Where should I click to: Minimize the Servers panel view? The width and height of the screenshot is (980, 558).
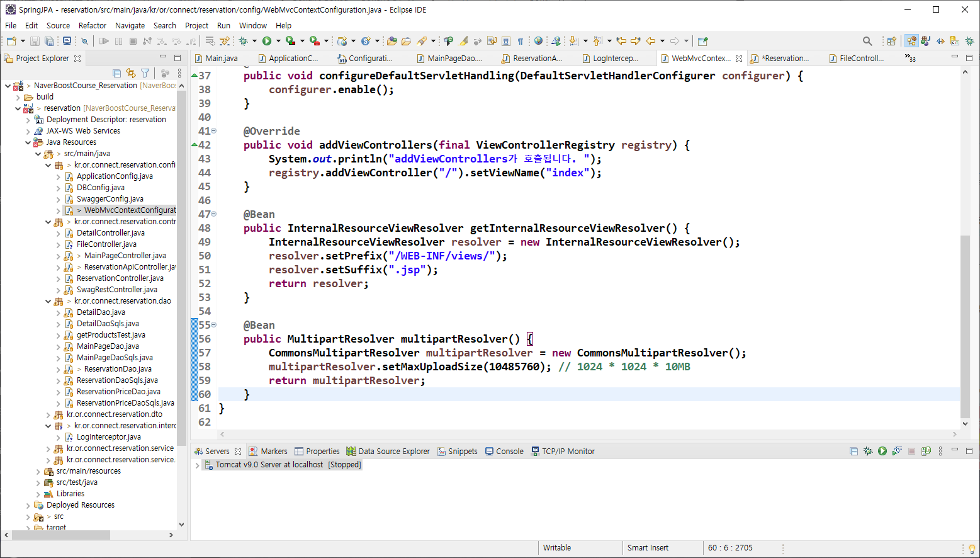click(954, 450)
